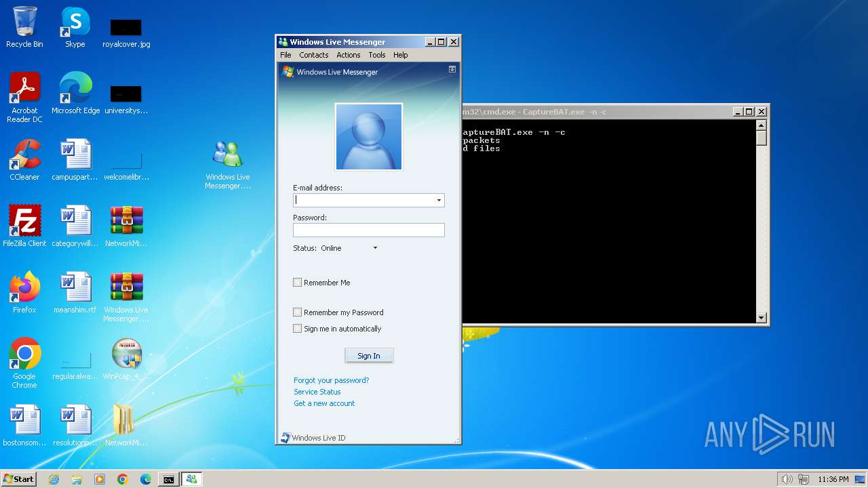Click the compact-view arrow in the Messenger banner

pyautogui.click(x=452, y=69)
